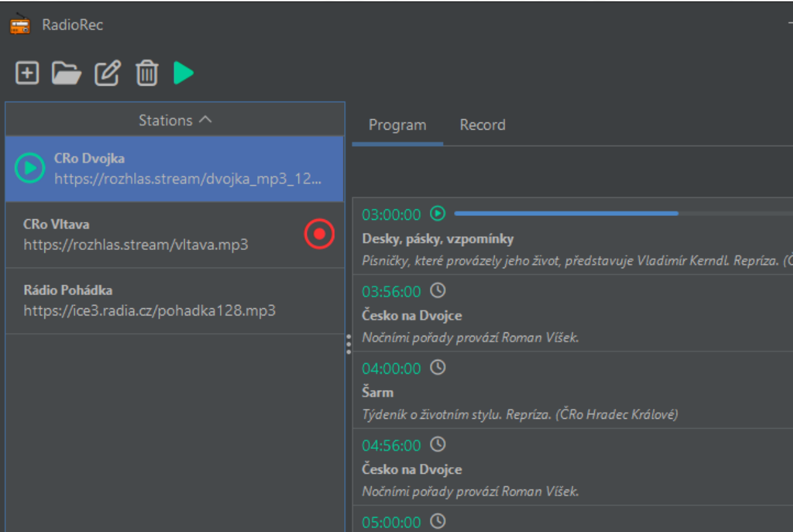Select the Edit station pencil icon
This screenshot has height=532, width=793.
pos(106,73)
